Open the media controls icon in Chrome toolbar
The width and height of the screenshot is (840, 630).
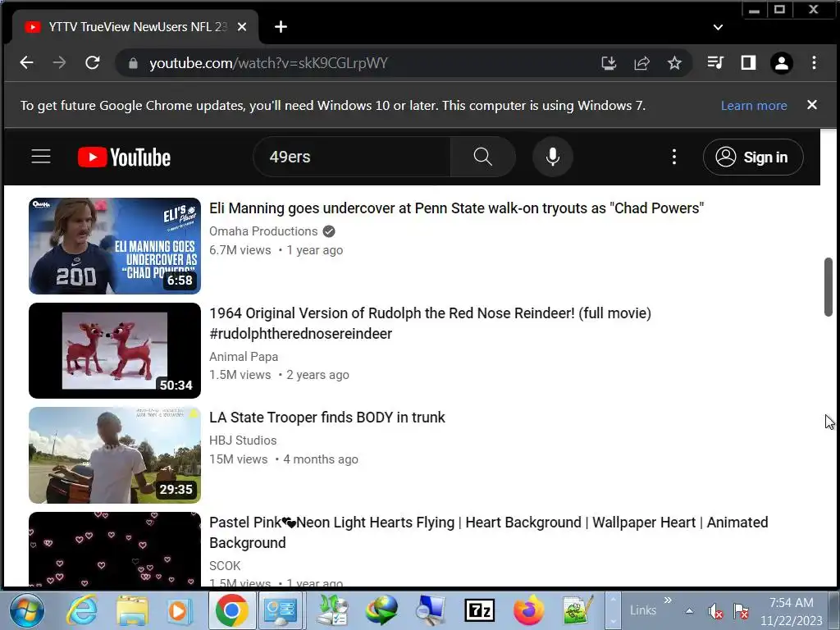point(715,62)
